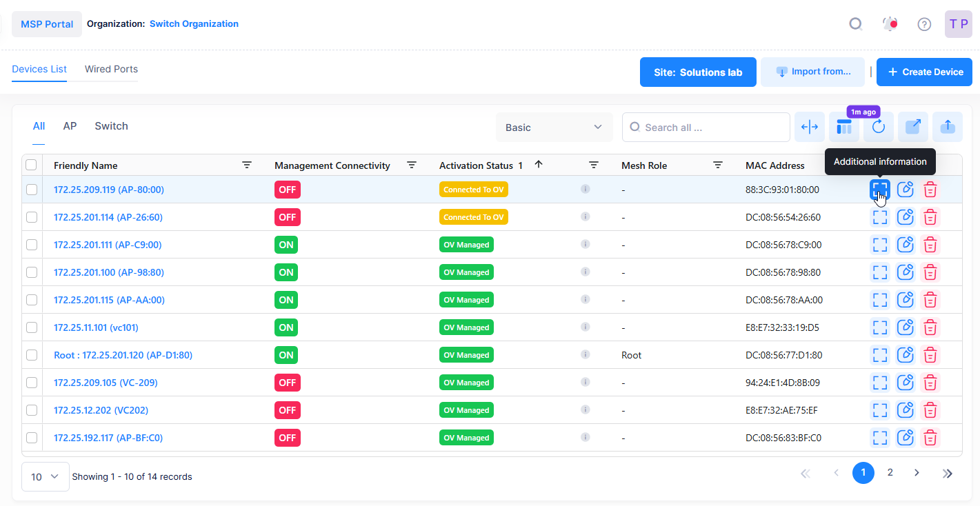Viewport: 980px width, 506px height.
Task: Open the notifications bell icon
Action: tap(890, 24)
